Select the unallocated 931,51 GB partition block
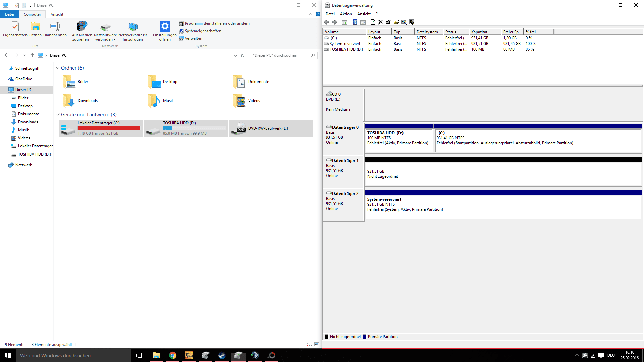 click(503, 172)
